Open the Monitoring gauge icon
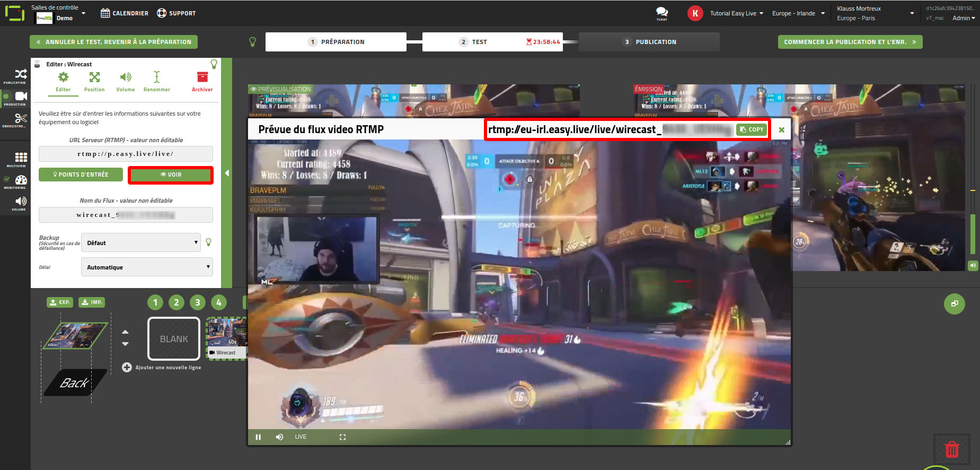This screenshot has width=980, height=470. tap(21, 180)
